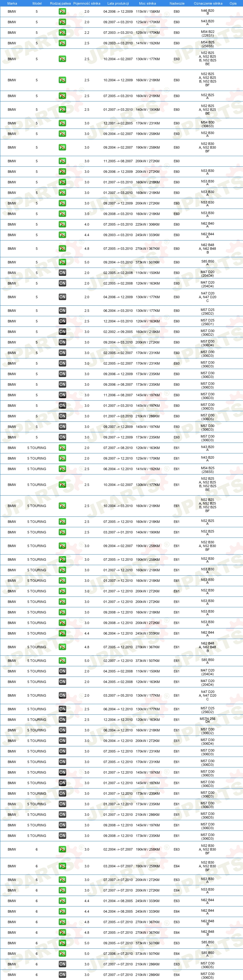Image resolution: width=243 pixels, height=980 pixels.
Task: Click the 02.2002 -> 09.2005 production years cell
Action: click(118, 332)
